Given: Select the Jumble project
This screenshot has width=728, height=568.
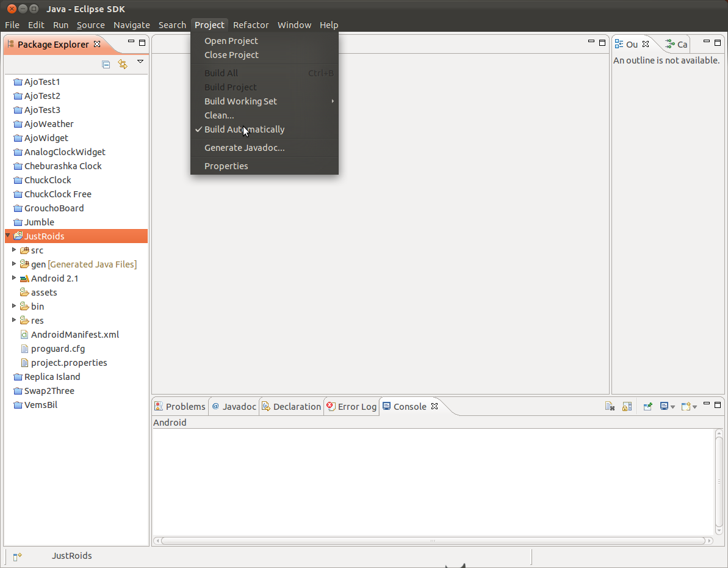Looking at the screenshot, I should tap(34, 222).
